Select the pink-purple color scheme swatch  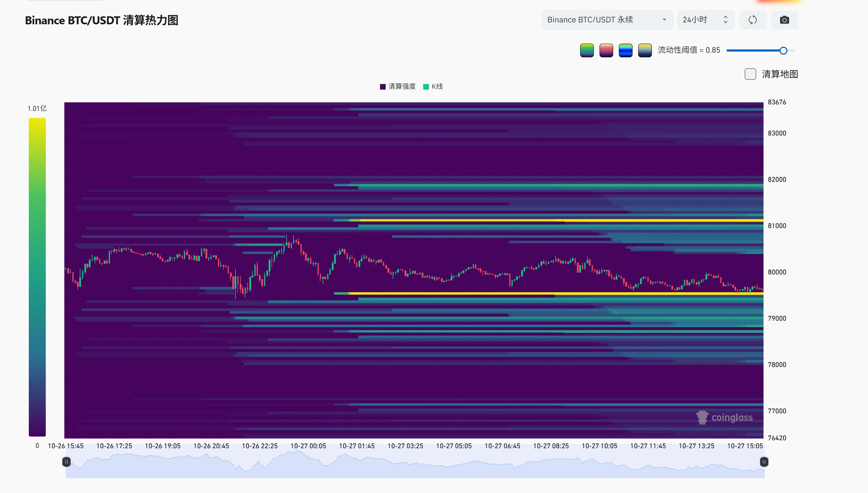coord(606,50)
